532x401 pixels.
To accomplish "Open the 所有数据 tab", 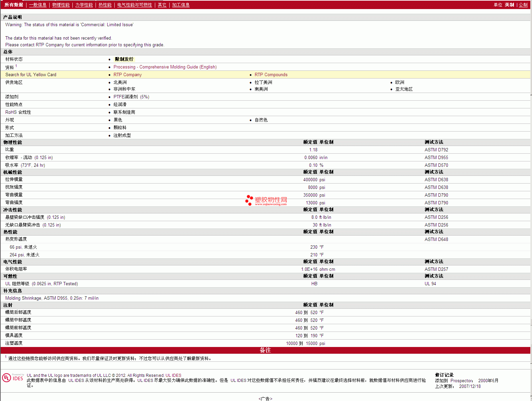I will coord(14,5).
